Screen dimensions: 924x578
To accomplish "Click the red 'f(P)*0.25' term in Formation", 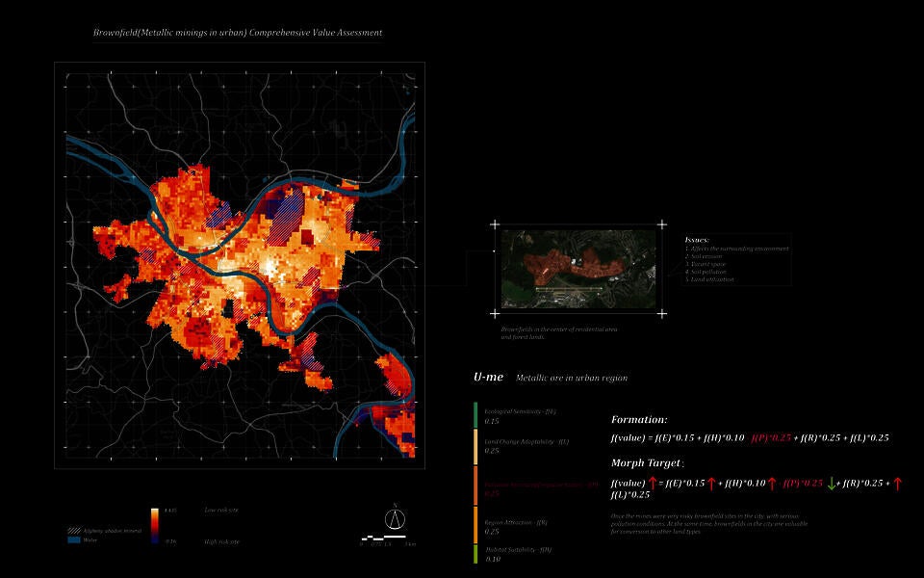I will click(771, 437).
